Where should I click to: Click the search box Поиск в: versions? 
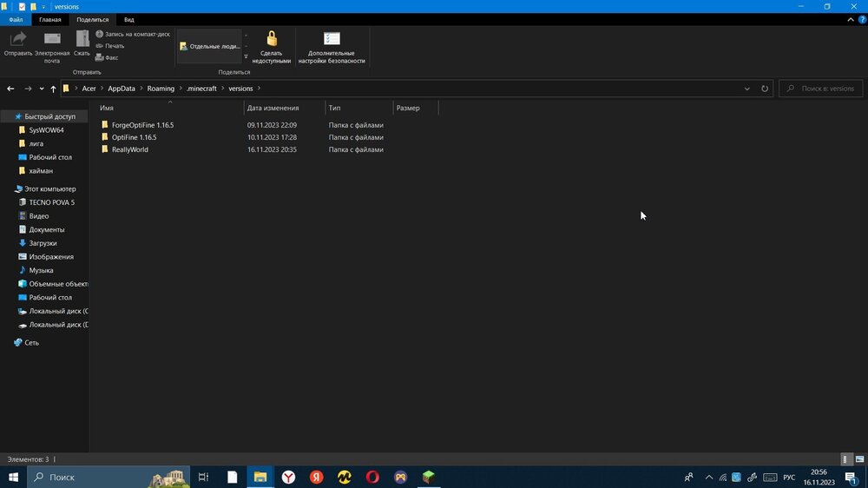click(x=821, y=89)
